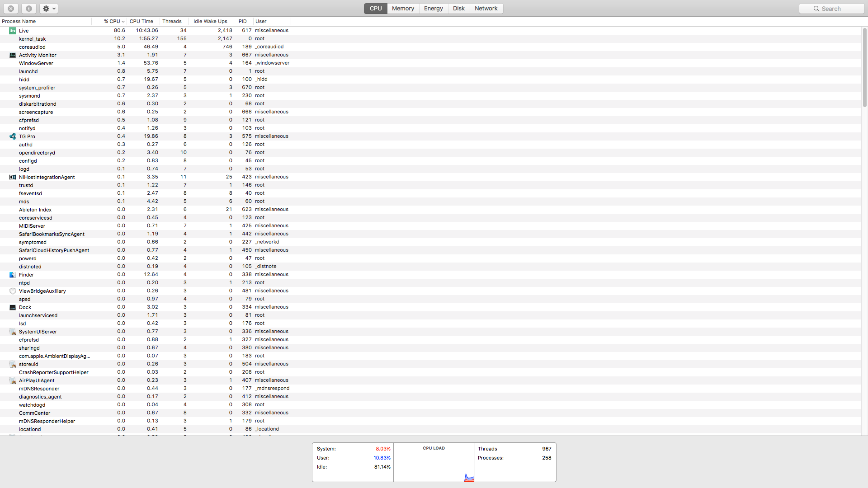This screenshot has height=488, width=868.
Task: Click the search magnifier icon
Action: (816, 9)
